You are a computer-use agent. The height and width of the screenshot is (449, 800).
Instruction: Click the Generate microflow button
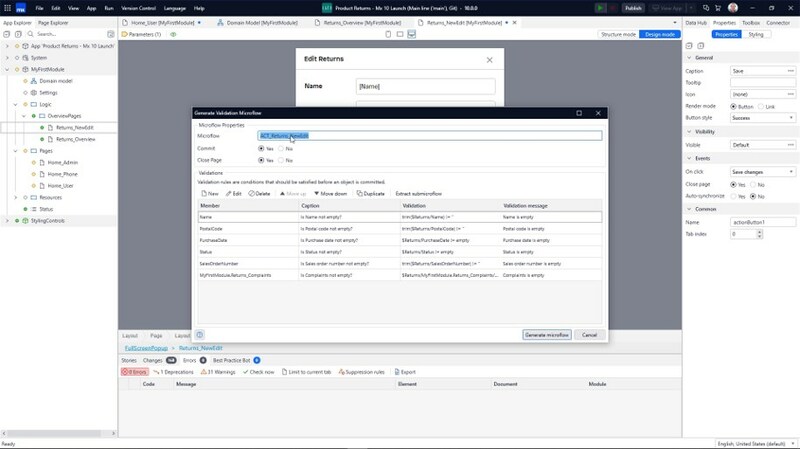547,334
